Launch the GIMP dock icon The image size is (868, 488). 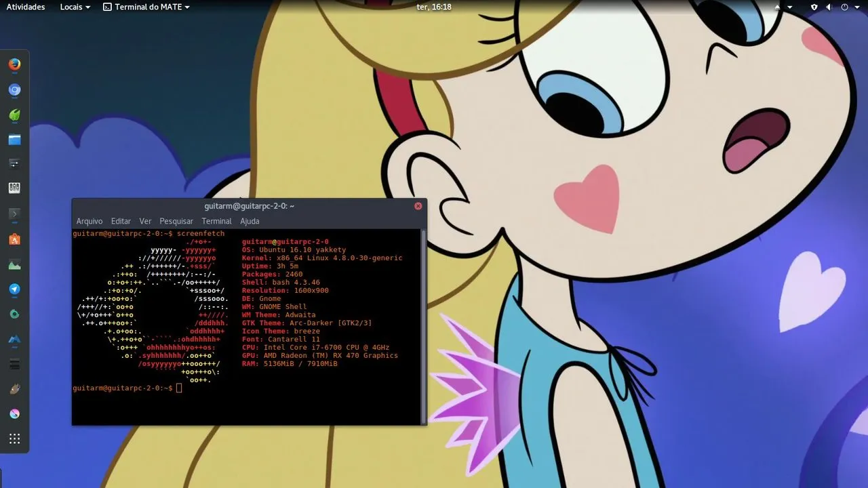pos(14,389)
